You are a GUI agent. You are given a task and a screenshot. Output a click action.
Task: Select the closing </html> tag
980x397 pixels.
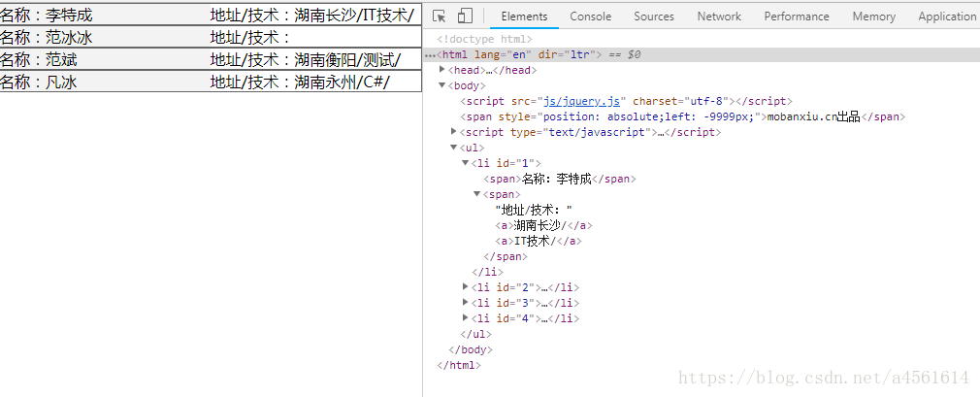pos(459,365)
